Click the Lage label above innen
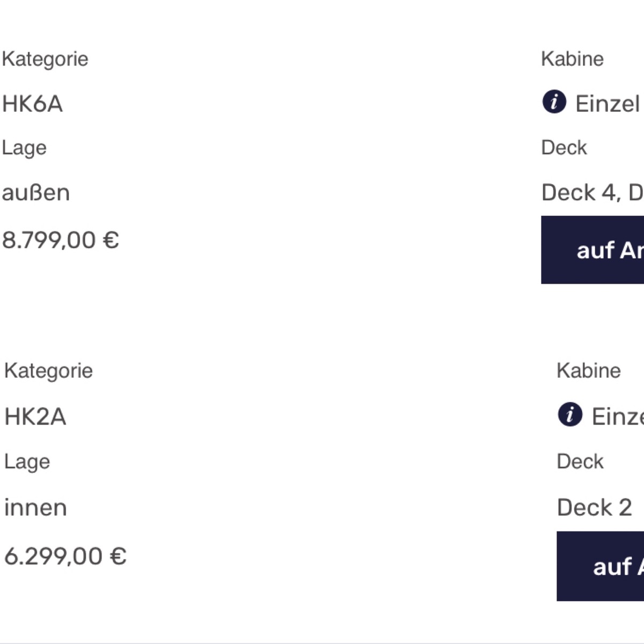This screenshot has width=644, height=644. click(27, 462)
